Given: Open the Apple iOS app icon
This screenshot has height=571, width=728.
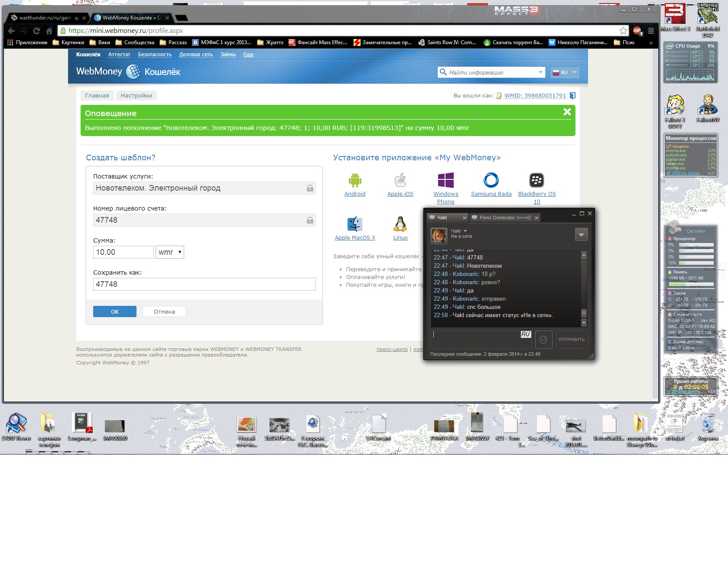Looking at the screenshot, I should click(400, 180).
